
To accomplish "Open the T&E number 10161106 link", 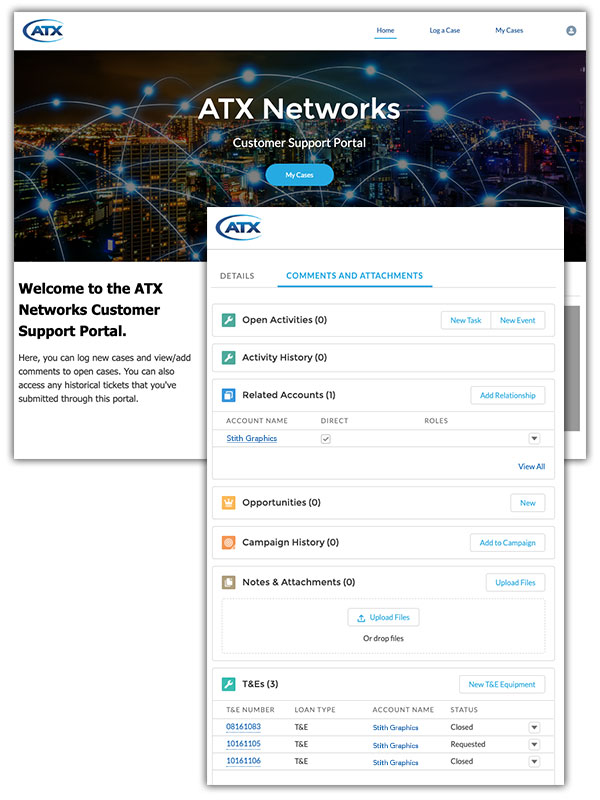I will (x=243, y=761).
